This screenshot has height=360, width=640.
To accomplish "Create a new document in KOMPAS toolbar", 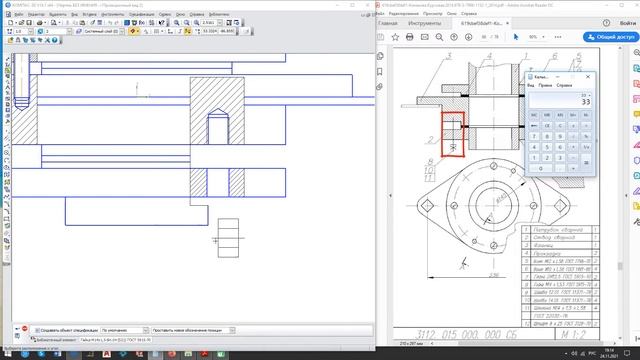I will pyautogui.click(x=11, y=23).
